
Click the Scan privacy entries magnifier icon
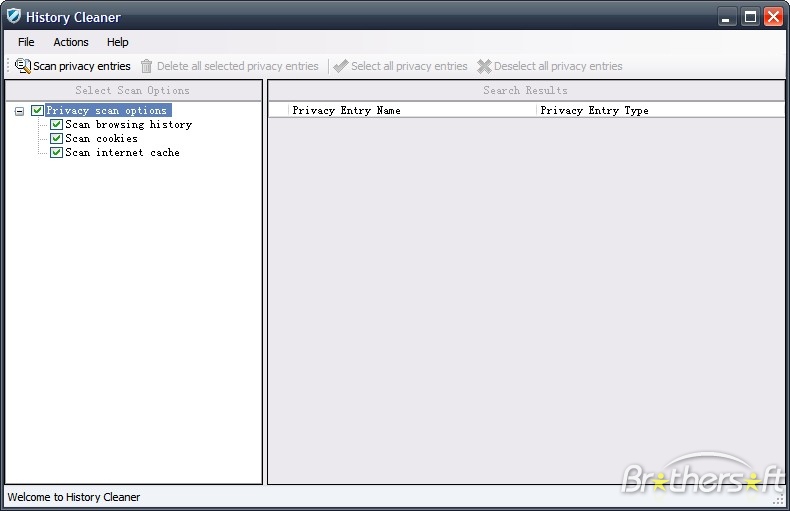pyautogui.click(x=23, y=66)
